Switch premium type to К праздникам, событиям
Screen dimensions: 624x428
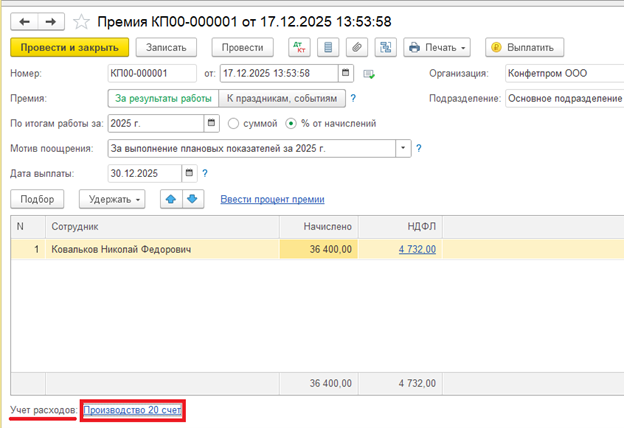tap(282, 98)
